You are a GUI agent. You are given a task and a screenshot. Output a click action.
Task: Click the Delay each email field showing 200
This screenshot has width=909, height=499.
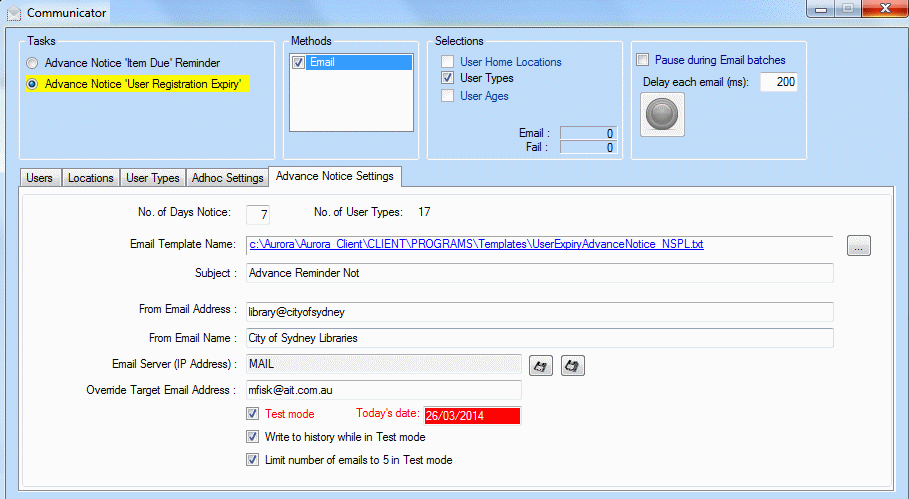click(779, 82)
